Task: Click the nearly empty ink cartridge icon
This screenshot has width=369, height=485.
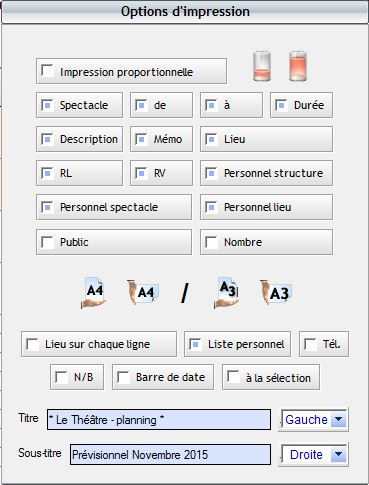Action: point(262,66)
